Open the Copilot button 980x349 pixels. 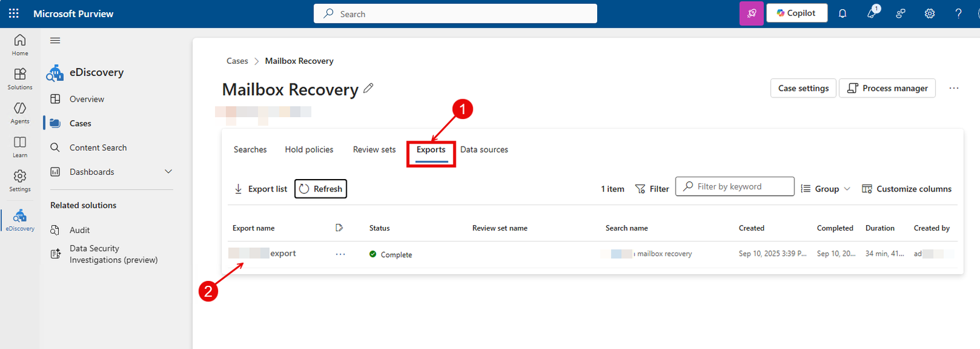point(796,13)
